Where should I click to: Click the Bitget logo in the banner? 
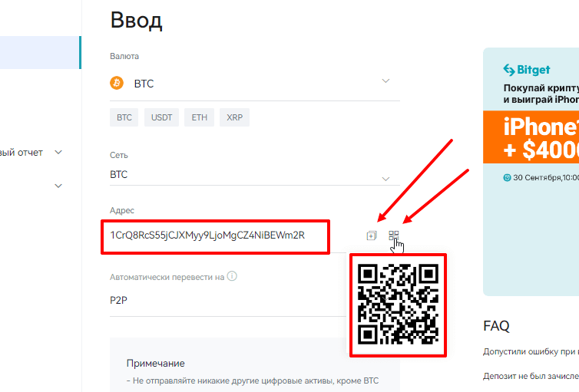[527, 70]
